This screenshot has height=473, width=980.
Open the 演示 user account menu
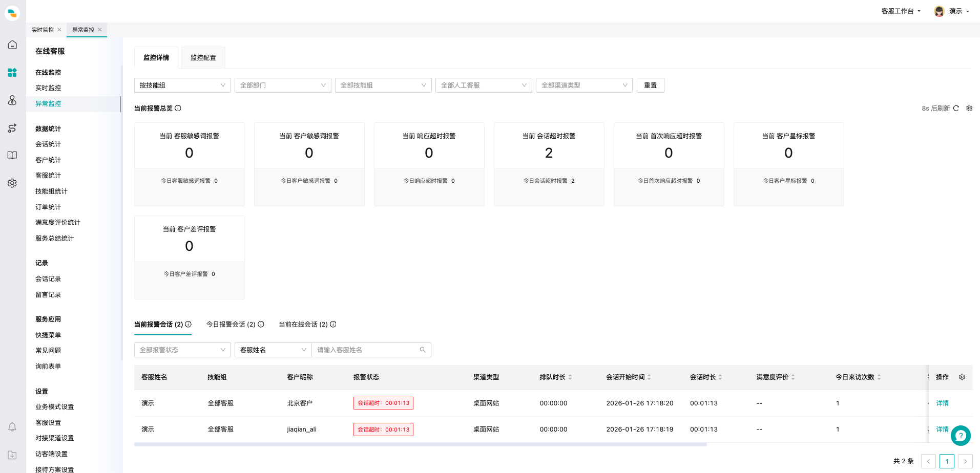click(956, 11)
